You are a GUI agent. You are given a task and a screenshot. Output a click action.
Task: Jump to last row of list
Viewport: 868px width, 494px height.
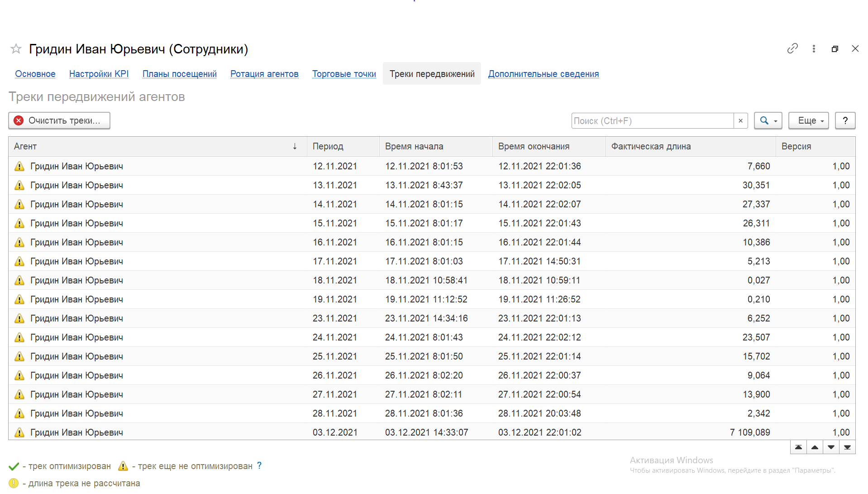(x=847, y=447)
